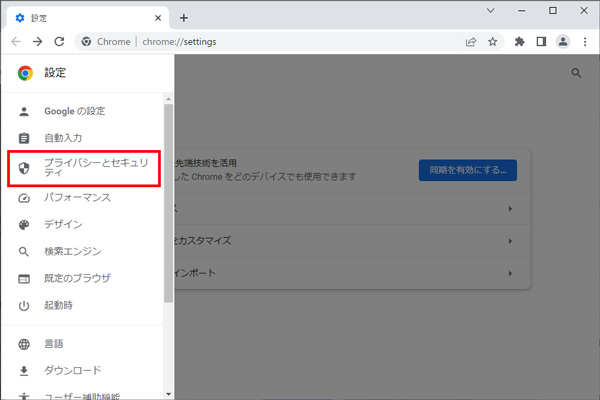This screenshot has width=600, height=400.
Task: Click the share page icon in address bar
Action: pyautogui.click(x=471, y=42)
